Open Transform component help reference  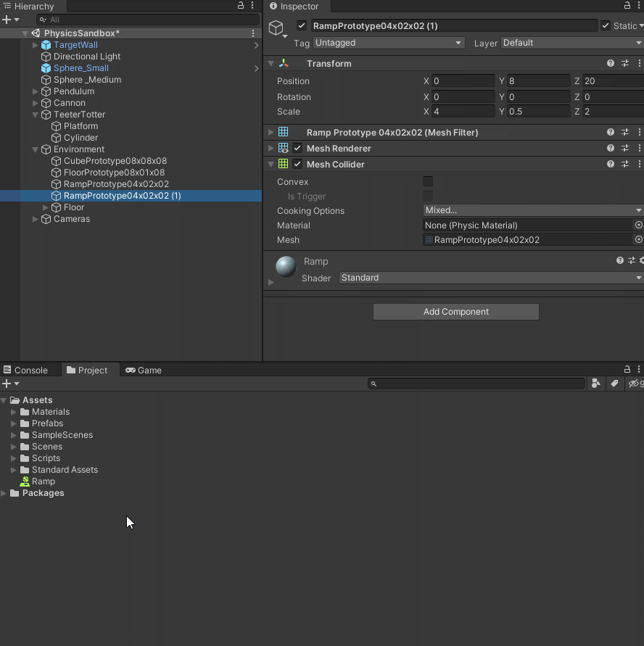[611, 64]
